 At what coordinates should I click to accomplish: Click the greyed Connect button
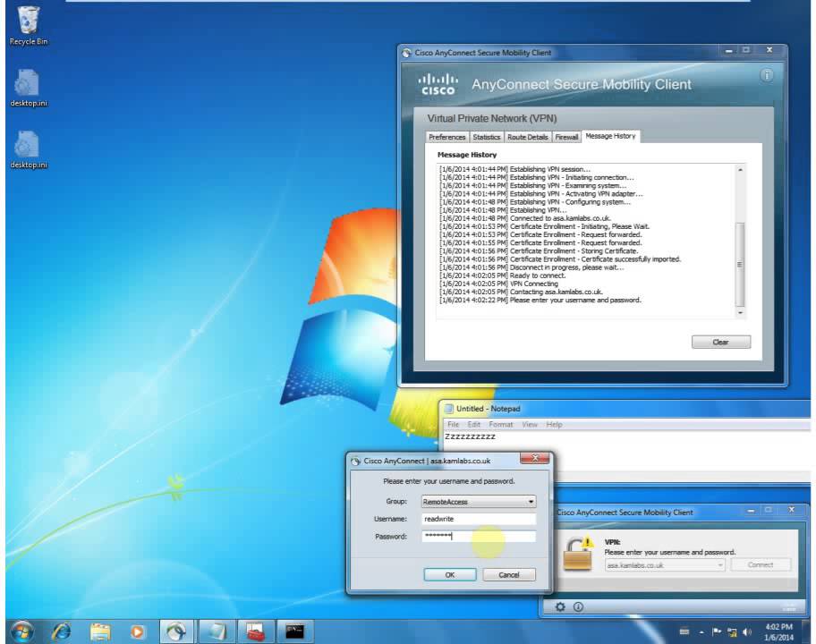(x=761, y=565)
